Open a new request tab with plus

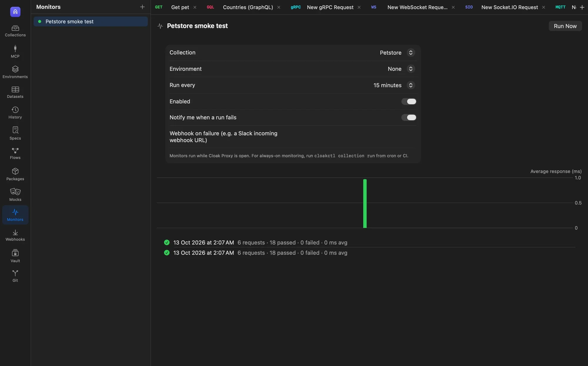click(582, 7)
